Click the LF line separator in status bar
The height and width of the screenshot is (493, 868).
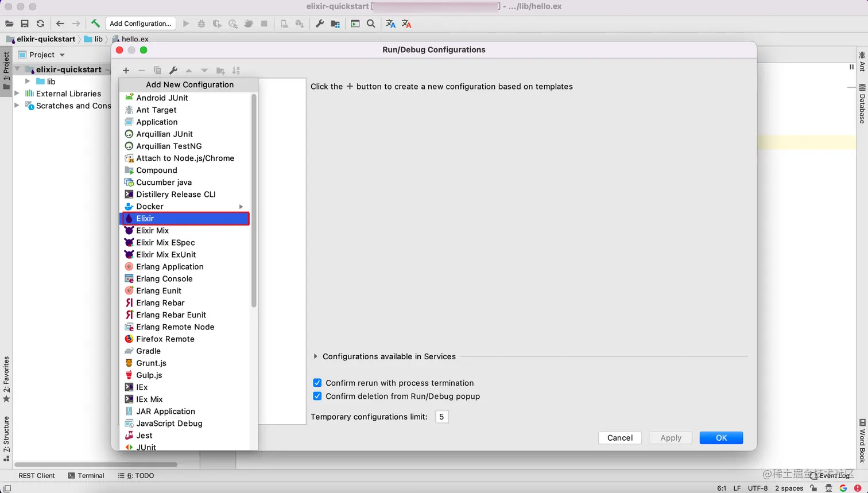tap(737, 488)
